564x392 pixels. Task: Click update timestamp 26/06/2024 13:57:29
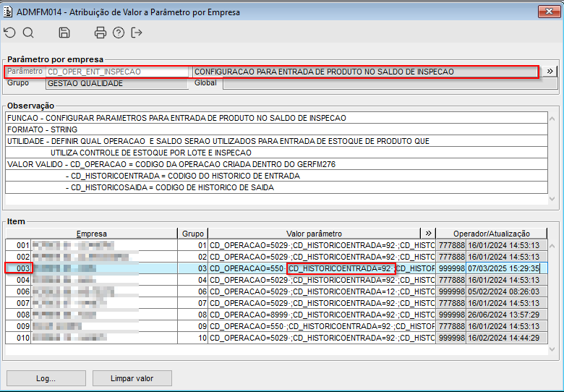tap(506, 315)
